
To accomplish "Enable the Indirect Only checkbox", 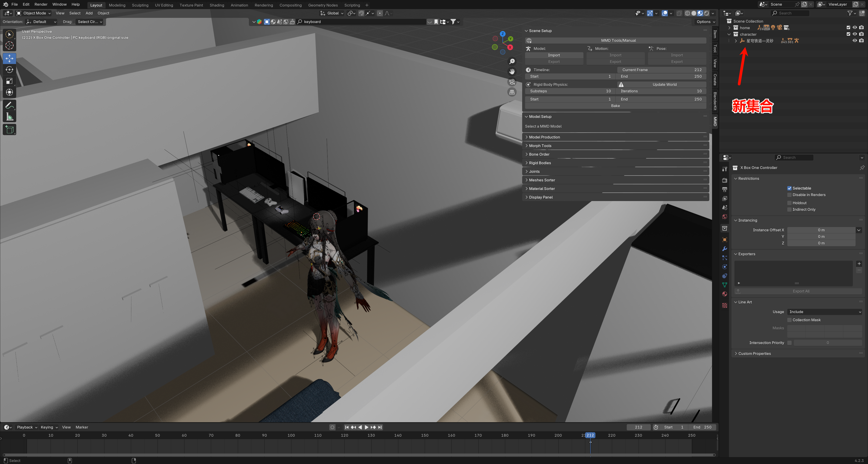I will tap(789, 209).
